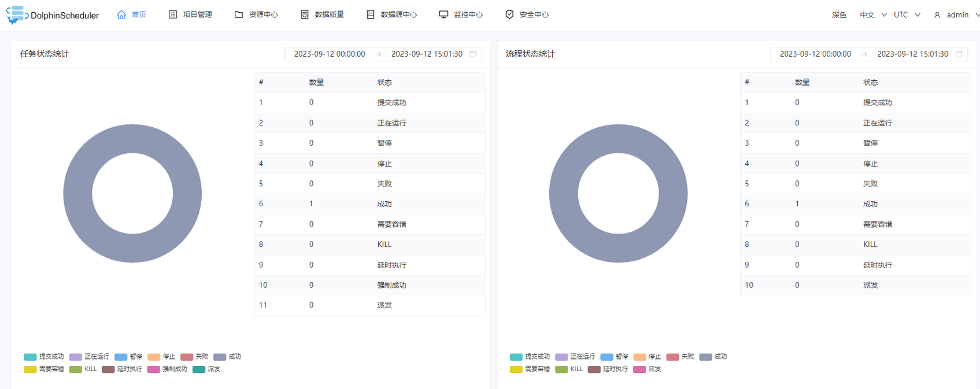Toggle 成功 legend in task status chart
Image resolution: width=980 pixels, height=389 pixels.
[x=227, y=357]
